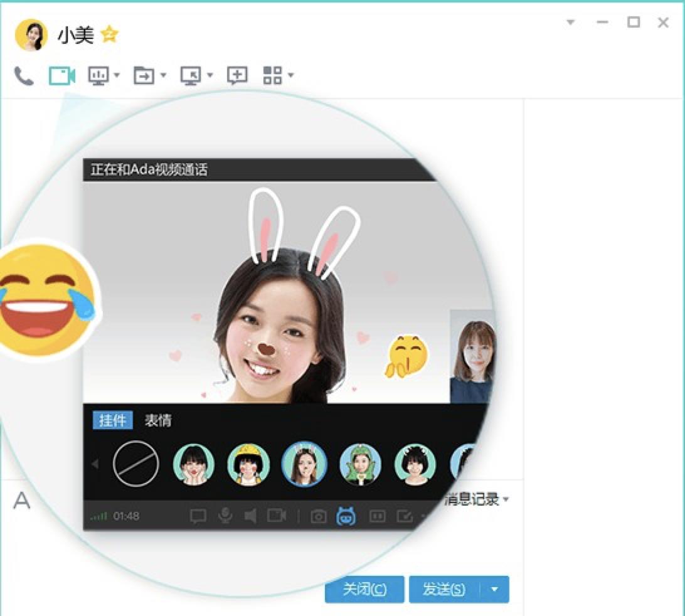Turn off the camera in the call controls
Viewport: 685px width, 616px height.
pos(278,515)
